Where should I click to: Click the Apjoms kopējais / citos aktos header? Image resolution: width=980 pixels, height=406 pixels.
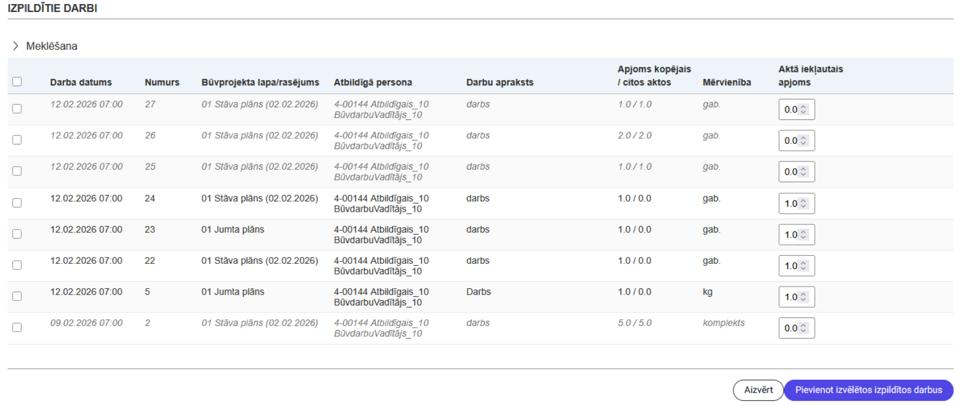[654, 75]
